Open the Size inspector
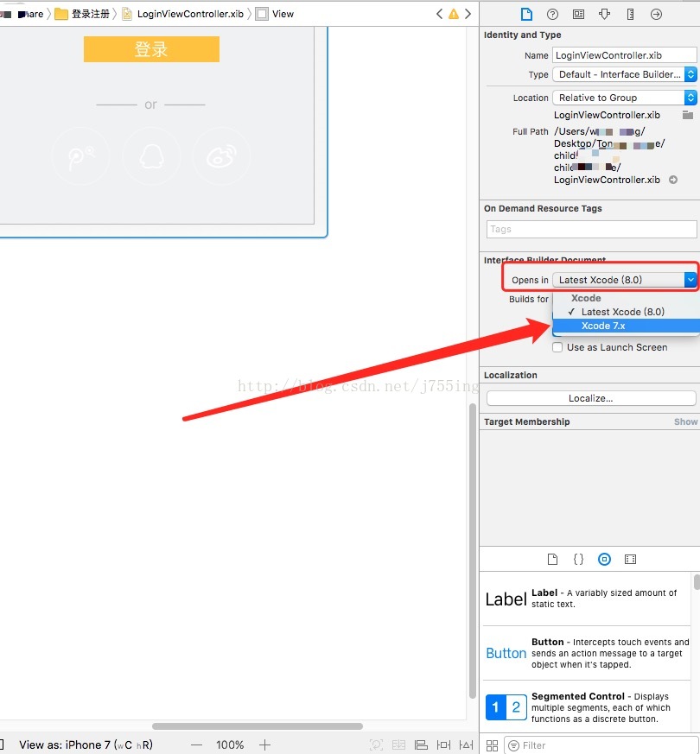 point(630,14)
